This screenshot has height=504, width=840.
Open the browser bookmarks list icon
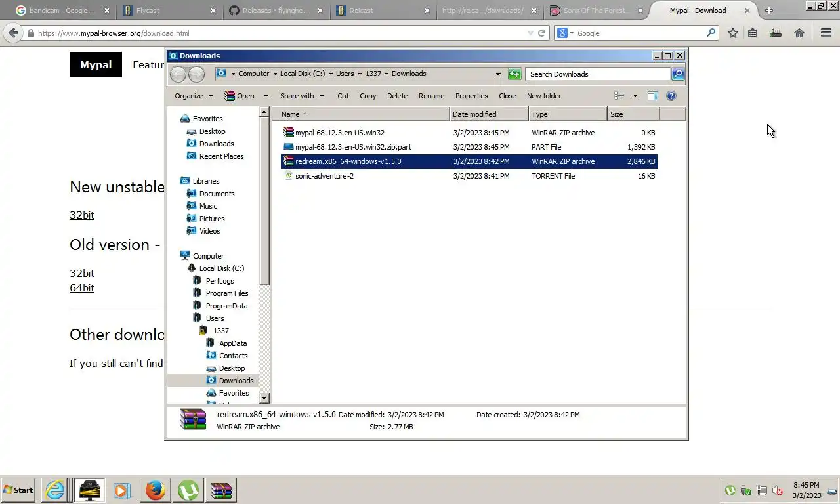(753, 33)
